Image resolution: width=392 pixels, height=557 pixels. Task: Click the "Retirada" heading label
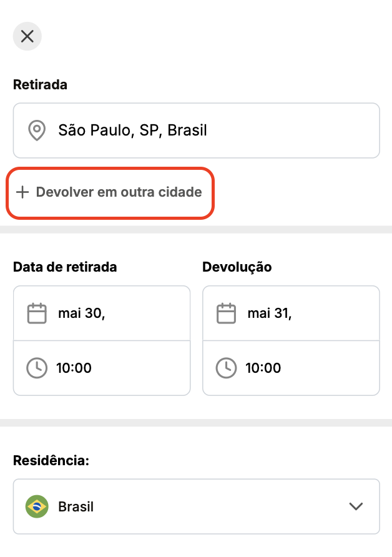tap(40, 84)
